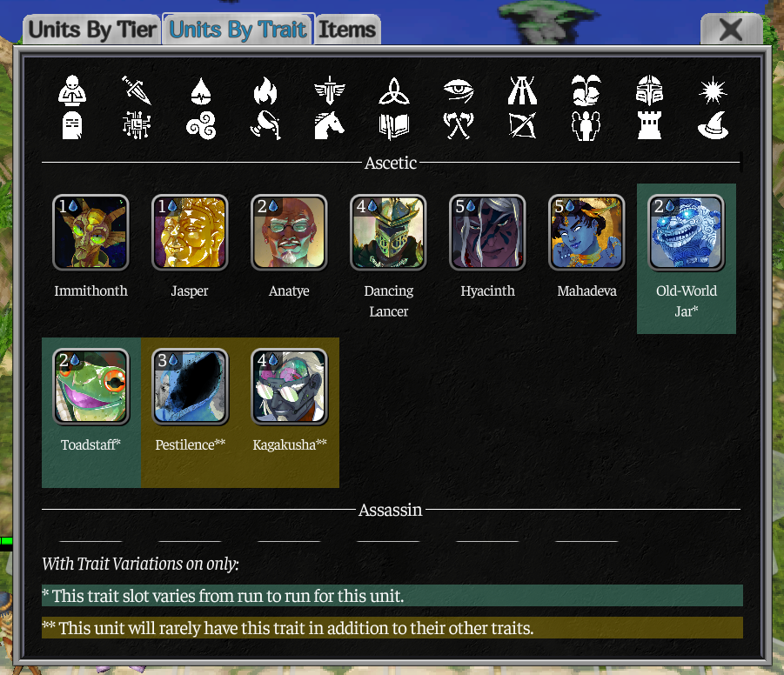Open the Mahadeva unit portrait
The width and height of the screenshot is (784, 675).
586,232
